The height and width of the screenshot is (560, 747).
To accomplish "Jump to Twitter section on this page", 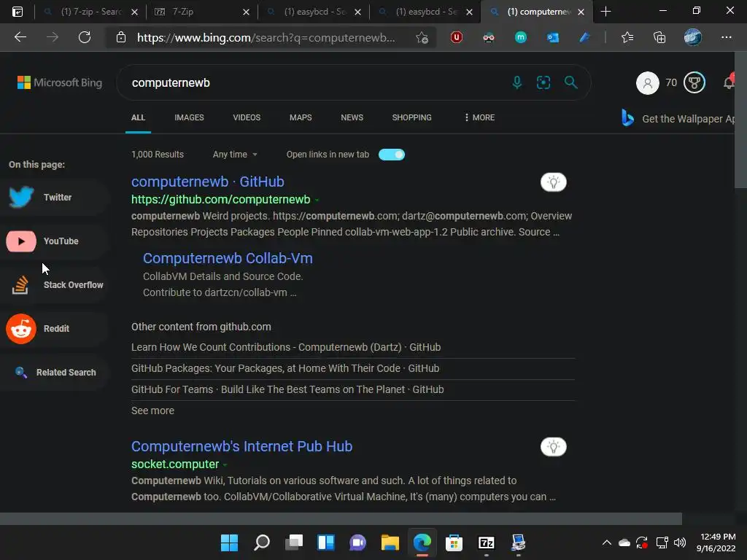I will click(53, 197).
